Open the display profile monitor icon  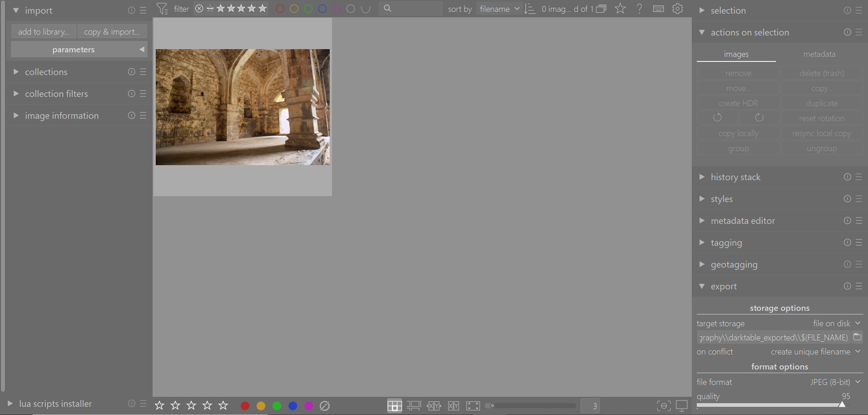coord(682,405)
